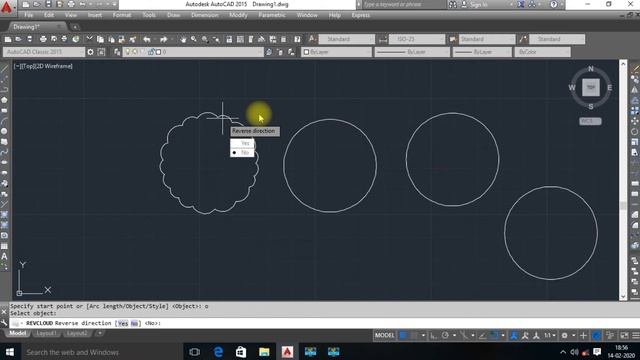Click the Cut scissors icon
This screenshot has width=640, height=360.
tap(89, 39)
